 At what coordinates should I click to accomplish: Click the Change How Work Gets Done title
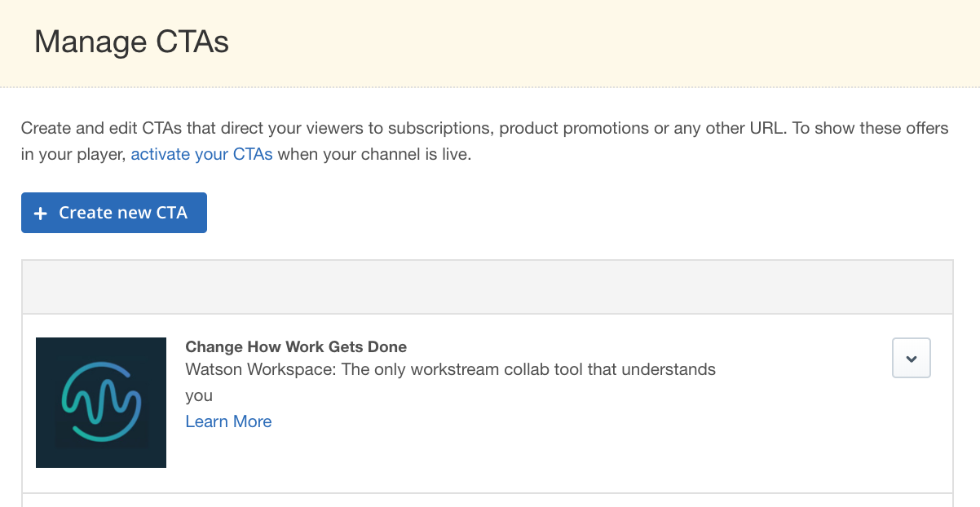[296, 347]
